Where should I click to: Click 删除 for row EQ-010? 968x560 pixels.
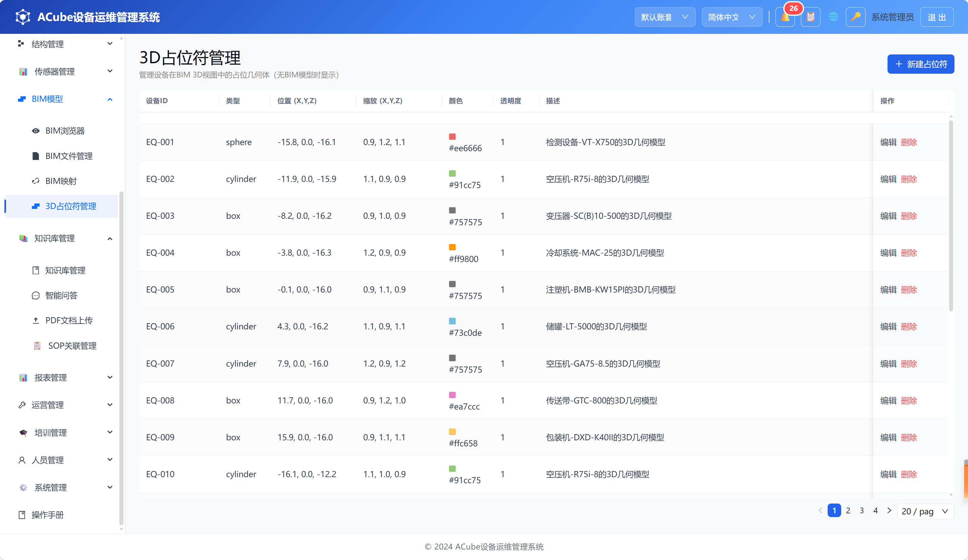click(909, 474)
